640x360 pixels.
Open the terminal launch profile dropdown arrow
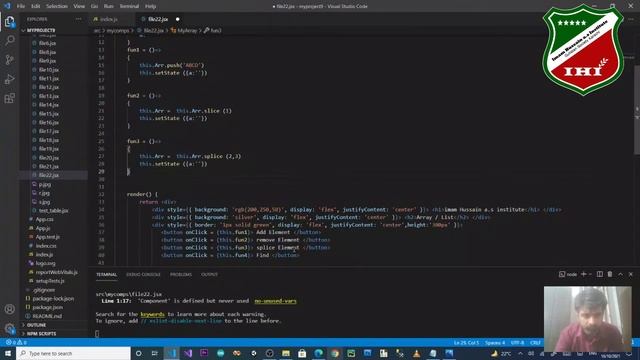click(590, 274)
